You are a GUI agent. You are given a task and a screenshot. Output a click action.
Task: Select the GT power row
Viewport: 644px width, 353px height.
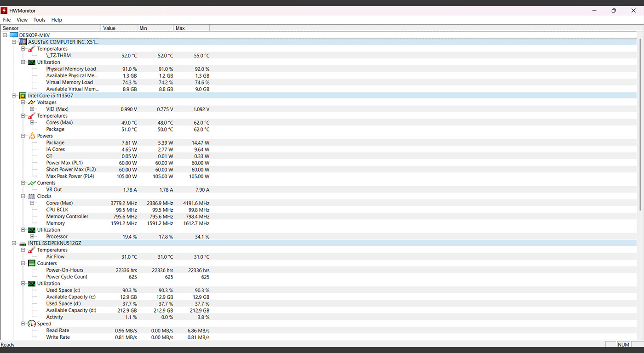pyautogui.click(x=318, y=156)
